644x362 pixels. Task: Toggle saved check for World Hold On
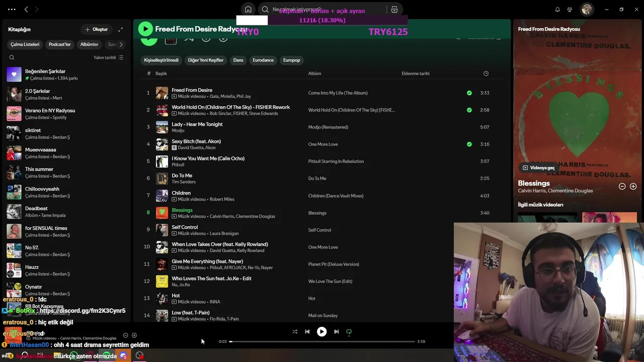[469, 110]
